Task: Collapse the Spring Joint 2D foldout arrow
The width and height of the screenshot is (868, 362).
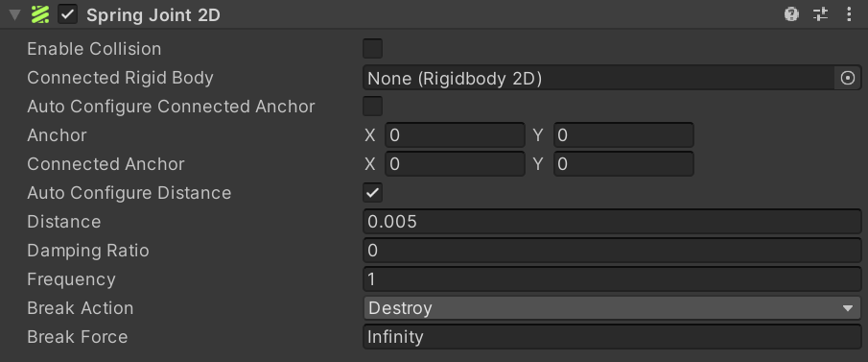Action: coord(15,15)
